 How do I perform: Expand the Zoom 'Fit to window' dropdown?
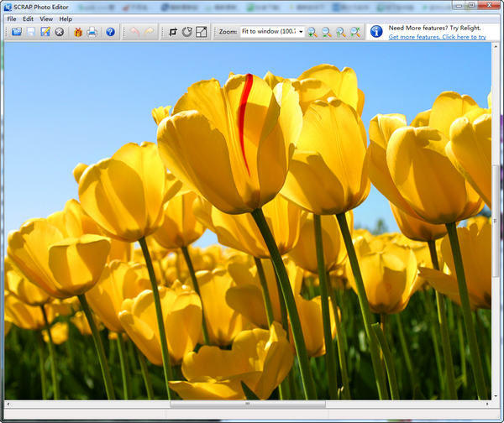[x=300, y=32]
